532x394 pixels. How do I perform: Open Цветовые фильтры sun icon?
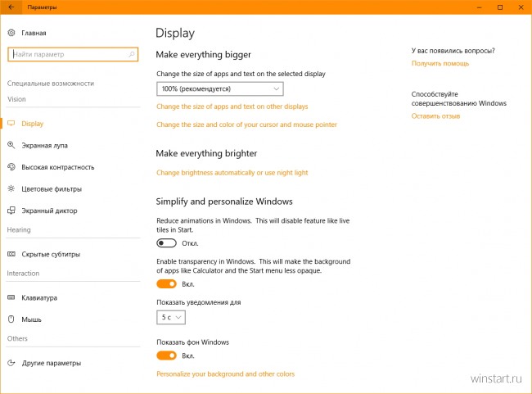tap(11, 188)
